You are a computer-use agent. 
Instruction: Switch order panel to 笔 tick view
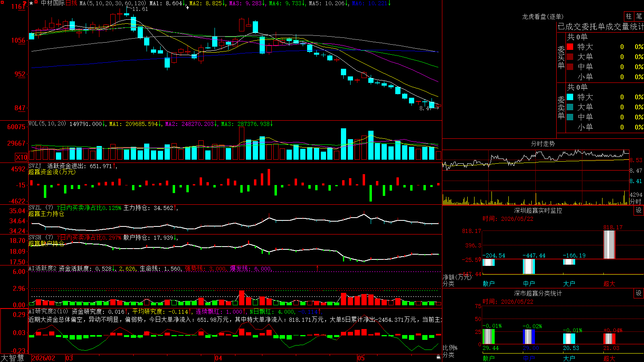639,16
